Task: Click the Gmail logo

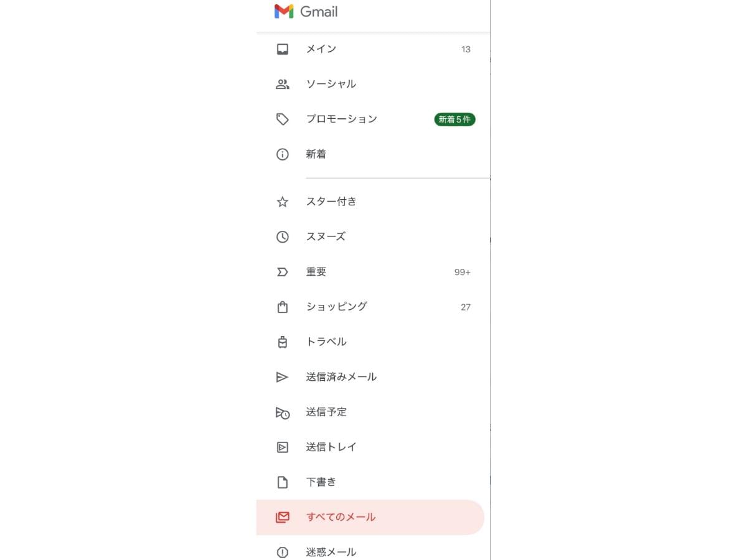Action: (304, 11)
